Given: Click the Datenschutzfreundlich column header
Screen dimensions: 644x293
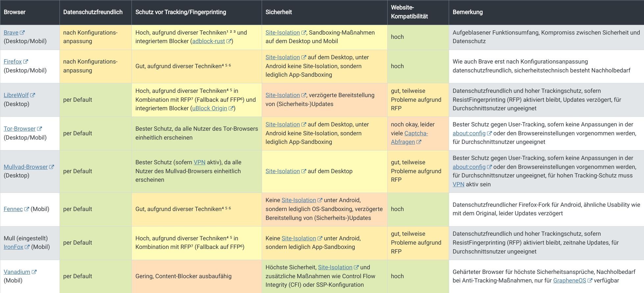Looking at the screenshot, I should (93, 12).
